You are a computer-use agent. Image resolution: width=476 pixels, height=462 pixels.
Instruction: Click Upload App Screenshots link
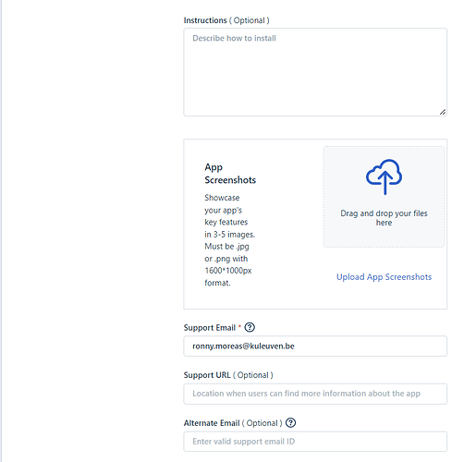click(384, 277)
